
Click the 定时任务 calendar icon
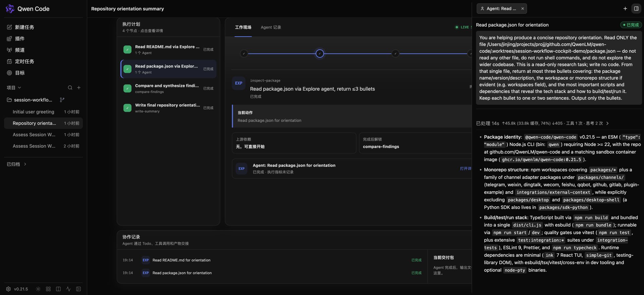click(9, 61)
